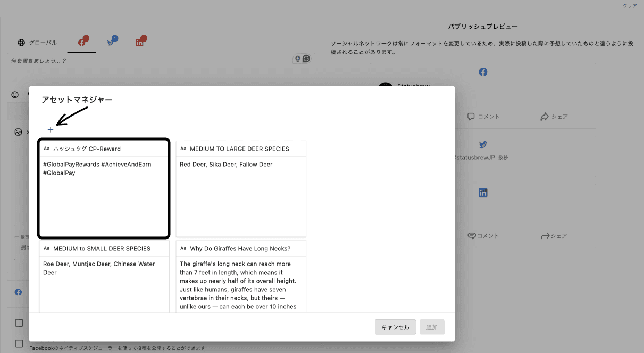
Task: Open the LinkedIn composer tab
Action: 140,43
